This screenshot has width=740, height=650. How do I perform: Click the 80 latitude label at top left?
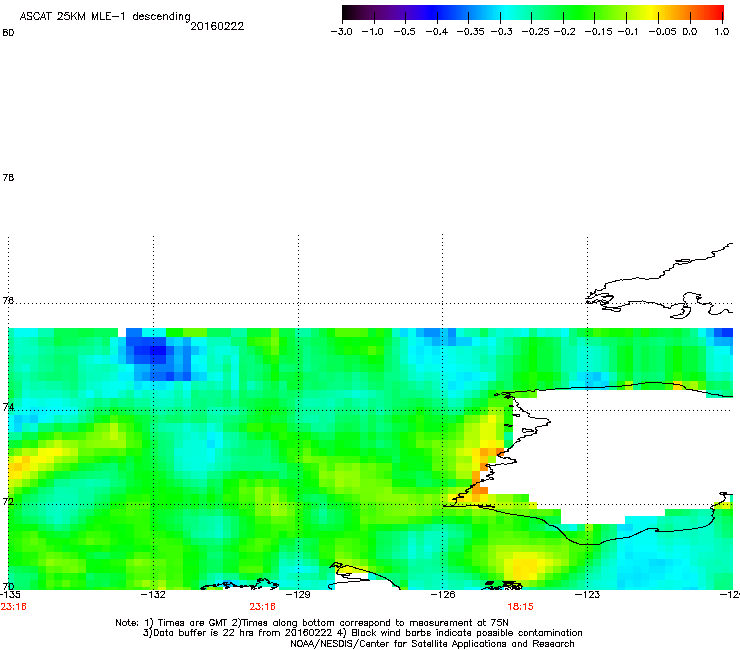[x=8, y=33]
